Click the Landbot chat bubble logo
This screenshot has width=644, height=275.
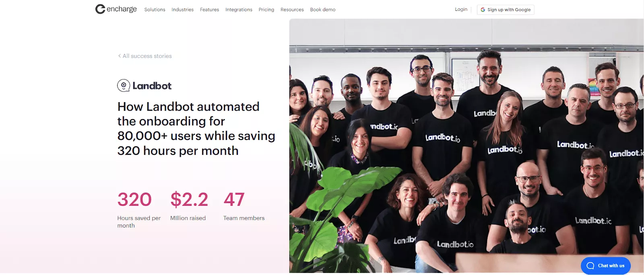[x=124, y=86]
